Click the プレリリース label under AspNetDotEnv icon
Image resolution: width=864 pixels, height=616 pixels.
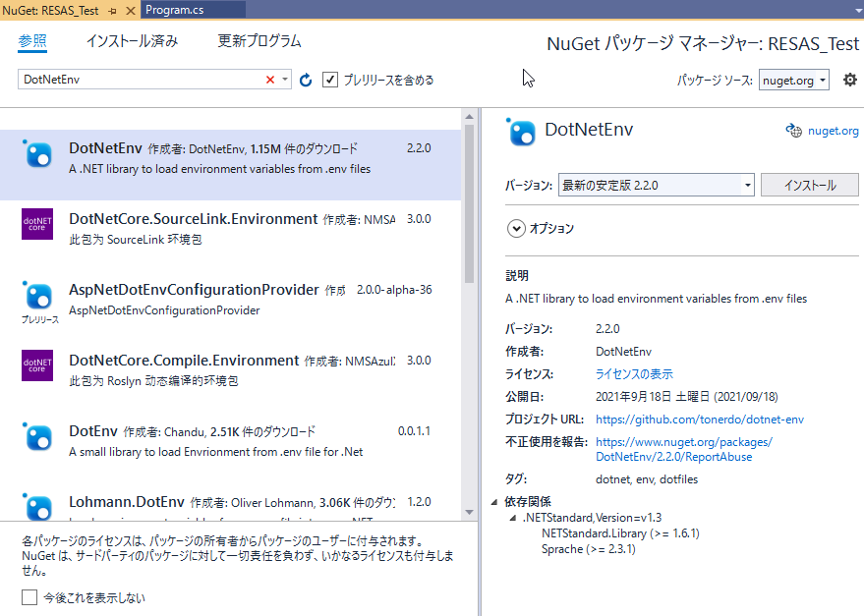(x=39, y=319)
